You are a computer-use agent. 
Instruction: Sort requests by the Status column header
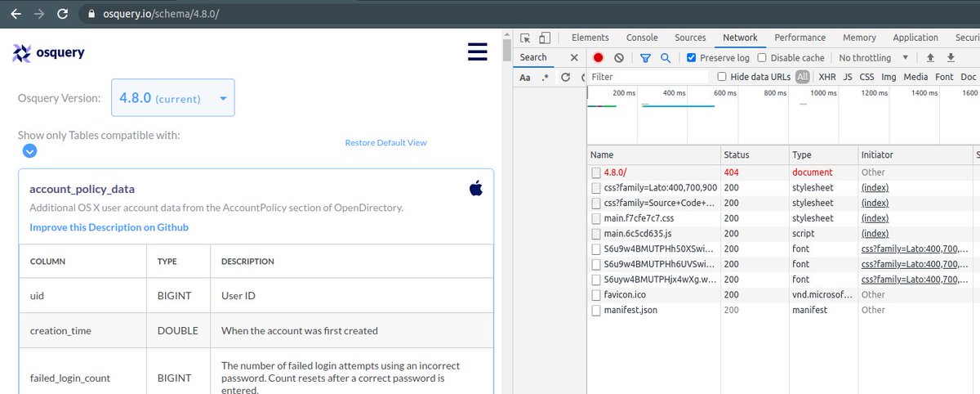point(755,154)
